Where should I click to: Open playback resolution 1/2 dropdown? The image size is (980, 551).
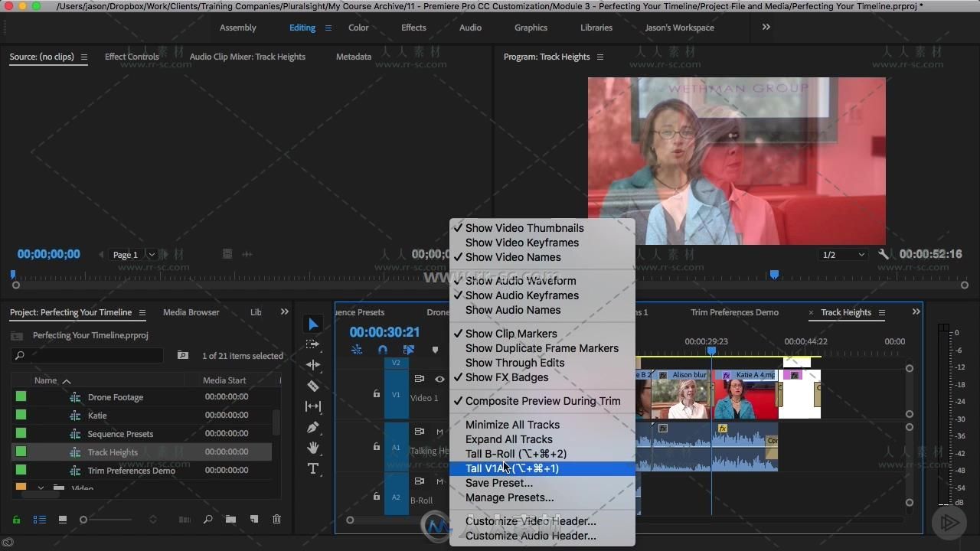(x=843, y=255)
